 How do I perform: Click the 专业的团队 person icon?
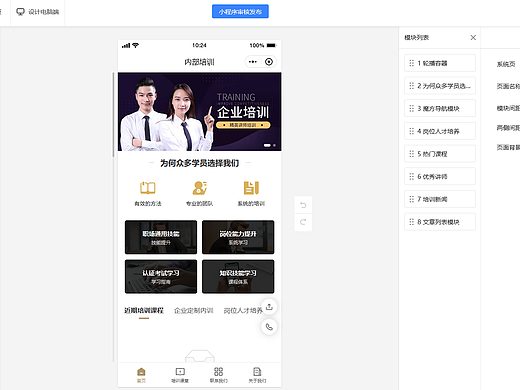point(199,188)
